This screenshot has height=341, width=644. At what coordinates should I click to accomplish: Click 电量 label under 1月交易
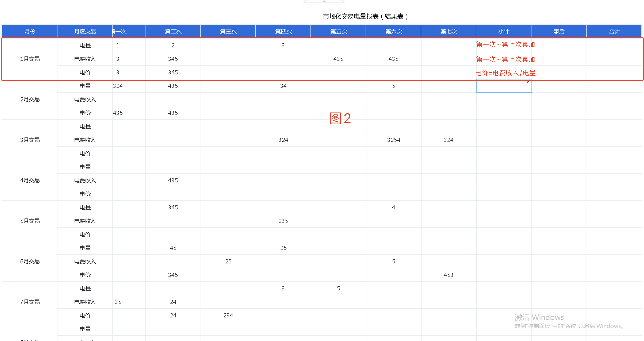click(x=85, y=45)
